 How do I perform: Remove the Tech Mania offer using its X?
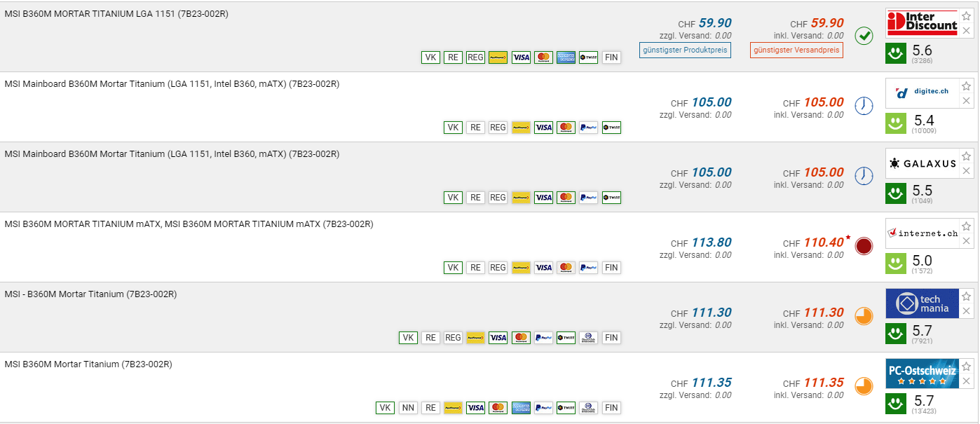tap(966, 311)
